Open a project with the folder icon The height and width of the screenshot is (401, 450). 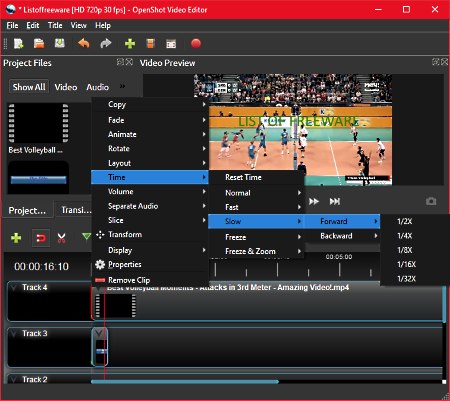pos(39,44)
